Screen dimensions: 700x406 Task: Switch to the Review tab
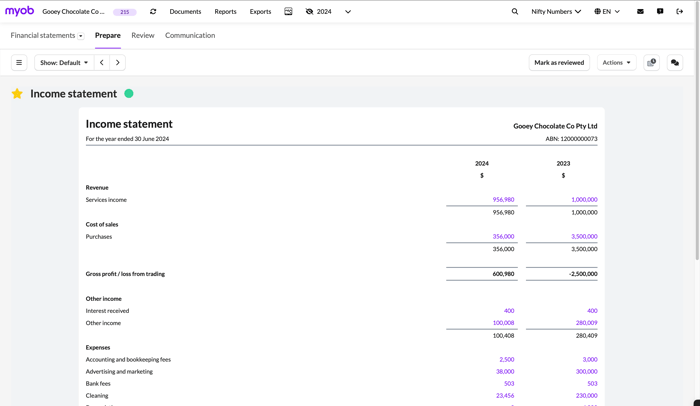coord(143,35)
